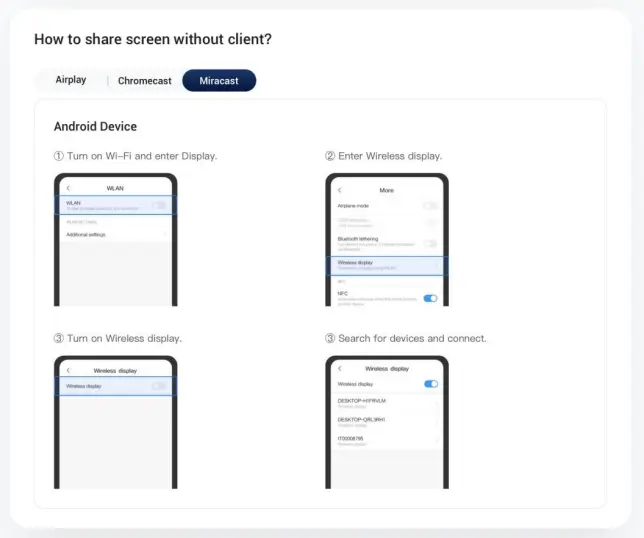Tap back arrow on device search phone screen
The height and width of the screenshot is (538, 644).
click(340, 368)
